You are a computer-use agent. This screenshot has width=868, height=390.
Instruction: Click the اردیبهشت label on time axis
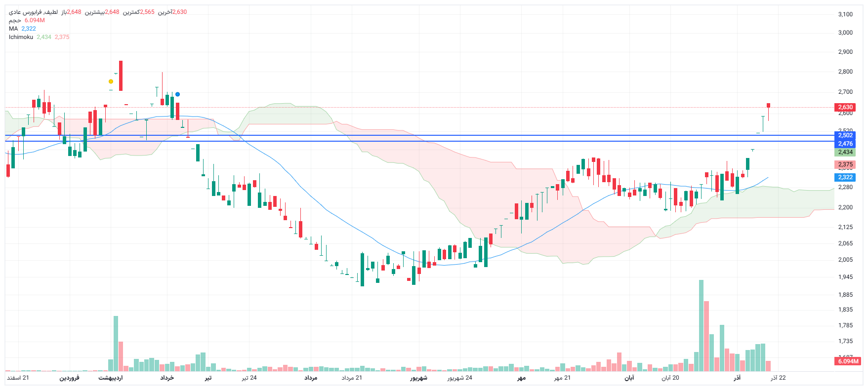pyautogui.click(x=111, y=378)
